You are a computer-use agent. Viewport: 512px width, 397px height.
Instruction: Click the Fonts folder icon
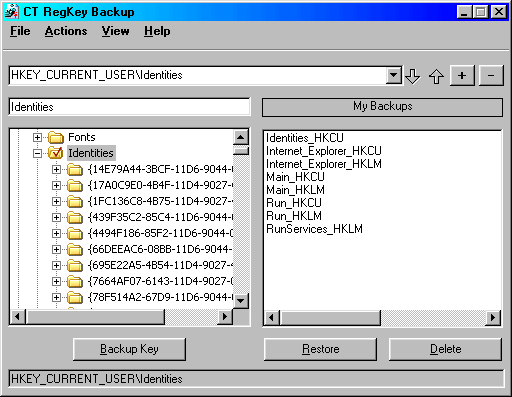point(56,137)
